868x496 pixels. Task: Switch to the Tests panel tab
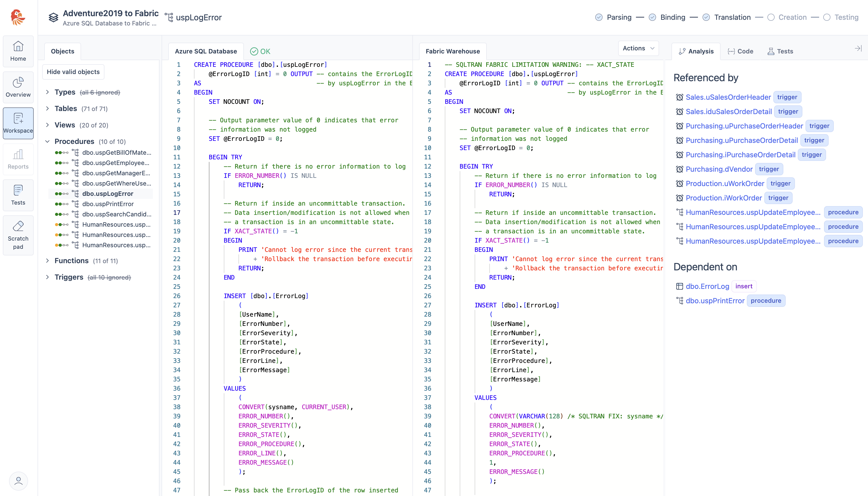[x=780, y=51]
